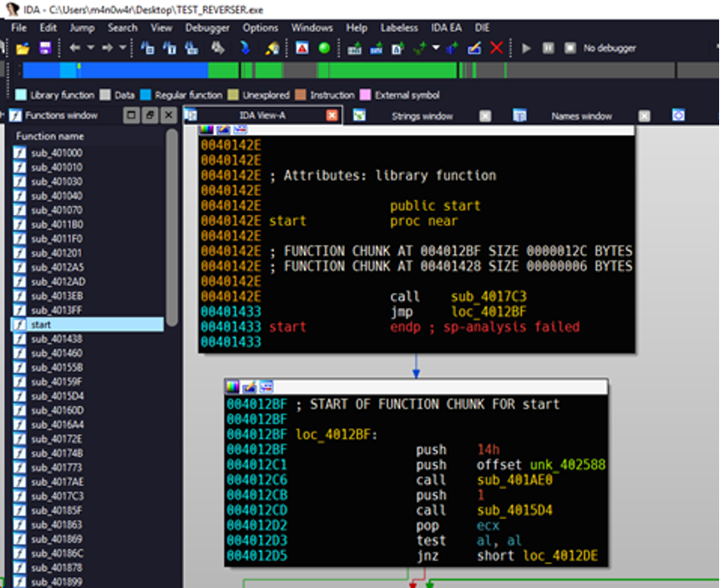Select sub_4017C3 in the function list

[56, 496]
